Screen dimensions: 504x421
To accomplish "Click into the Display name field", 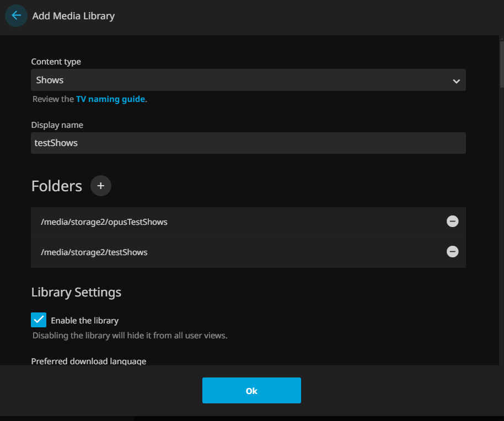I will tap(248, 143).
